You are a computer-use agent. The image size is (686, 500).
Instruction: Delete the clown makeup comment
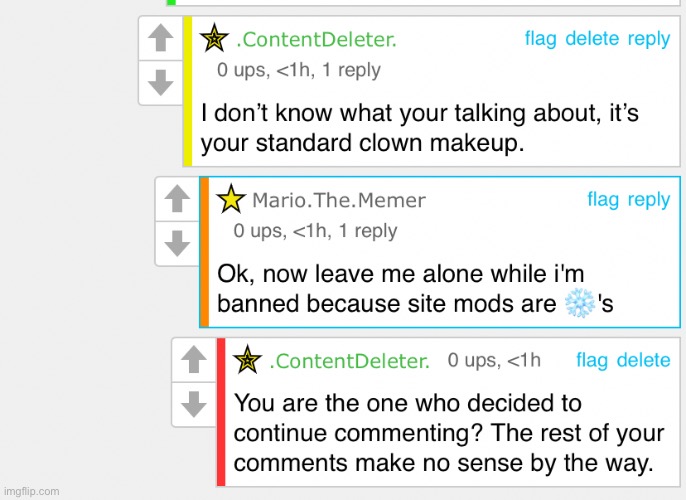[x=592, y=39]
